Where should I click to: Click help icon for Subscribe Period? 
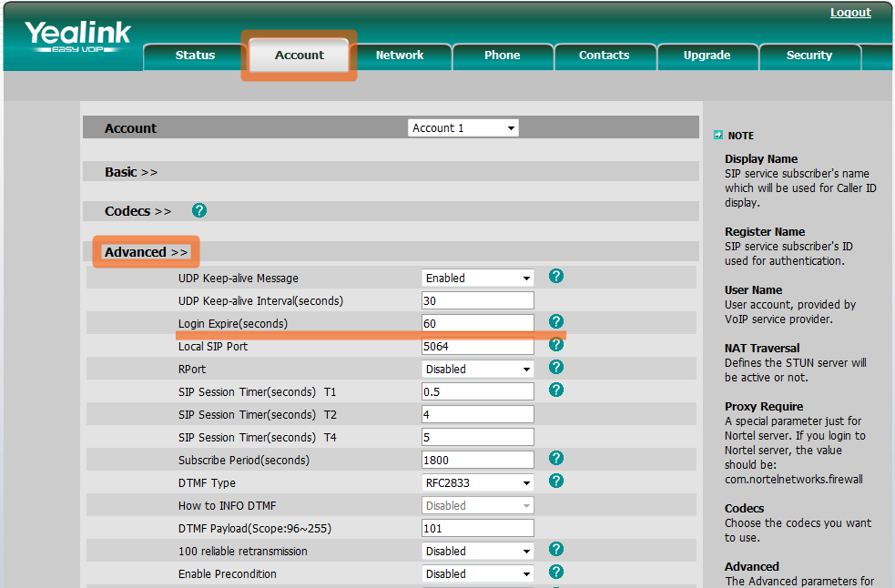[556, 458]
